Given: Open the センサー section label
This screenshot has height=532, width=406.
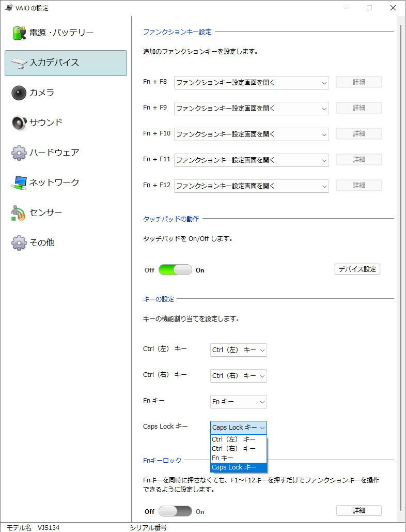Looking at the screenshot, I should coord(45,212).
